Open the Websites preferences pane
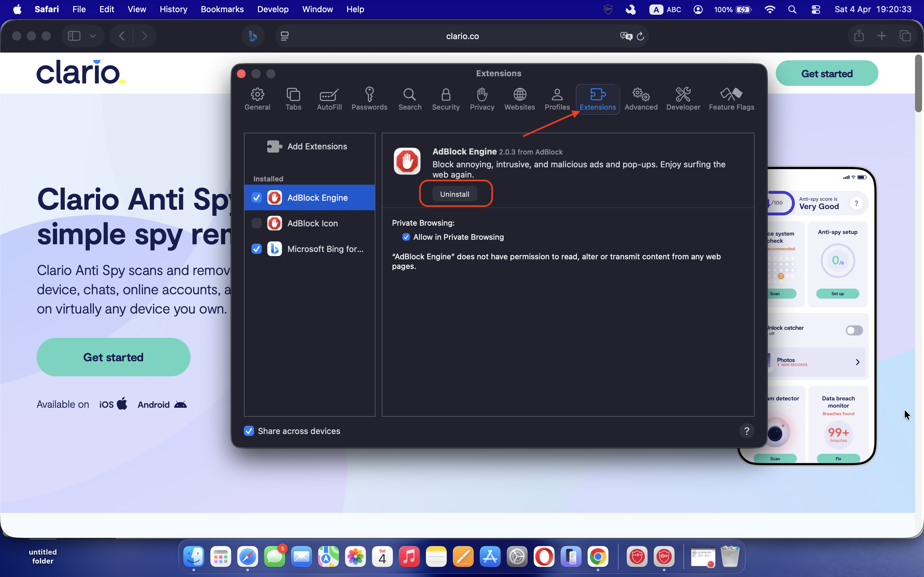The width and height of the screenshot is (924, 577). [x=519, y=99]
